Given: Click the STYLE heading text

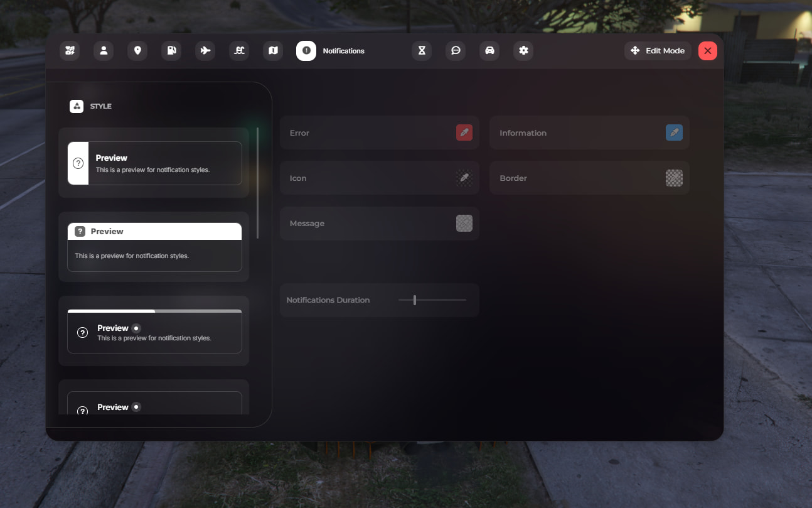Looking at the screenshot, I should (100, 106).
